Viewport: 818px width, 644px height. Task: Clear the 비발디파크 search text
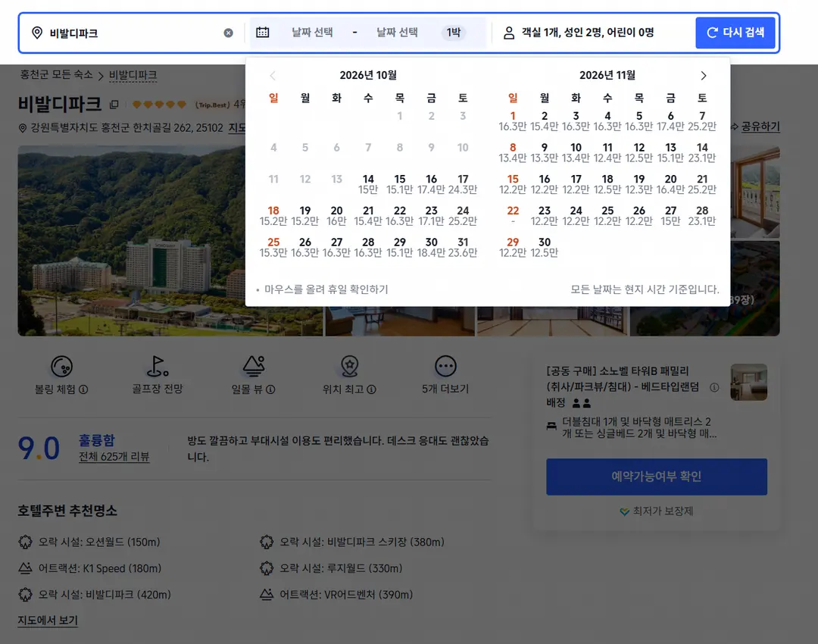[229, 33]
